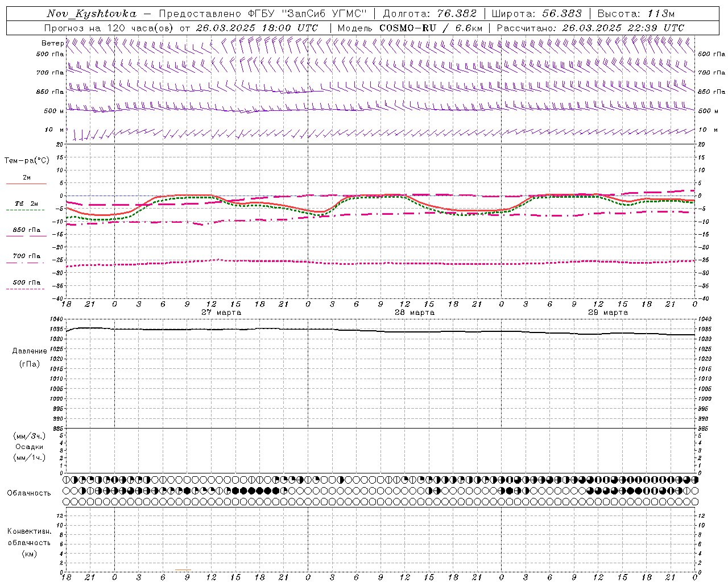Click the 500 м wind level label on the left

(x=54, y=111)
